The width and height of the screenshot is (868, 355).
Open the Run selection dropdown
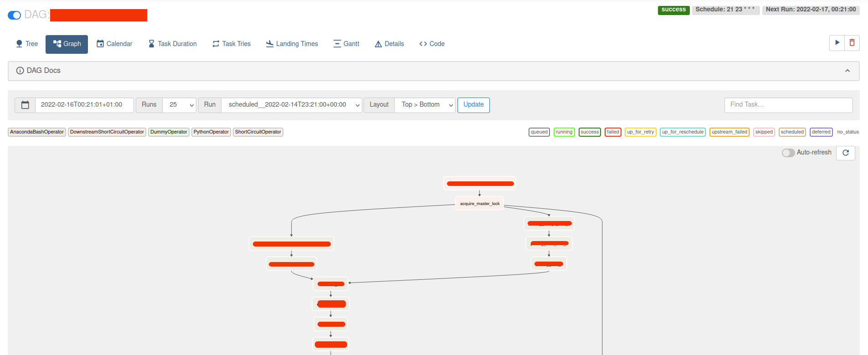coord(292,105)
